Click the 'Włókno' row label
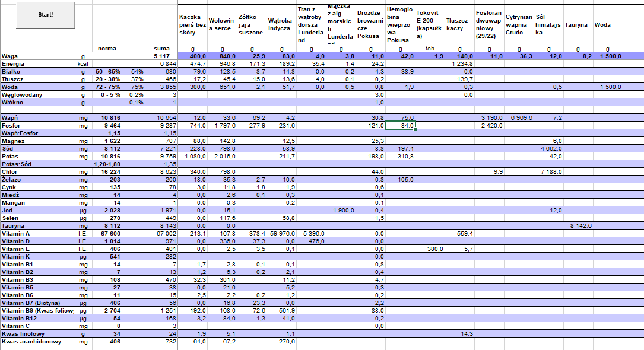This screenshot has width=644, height=350. pos(12,103)
